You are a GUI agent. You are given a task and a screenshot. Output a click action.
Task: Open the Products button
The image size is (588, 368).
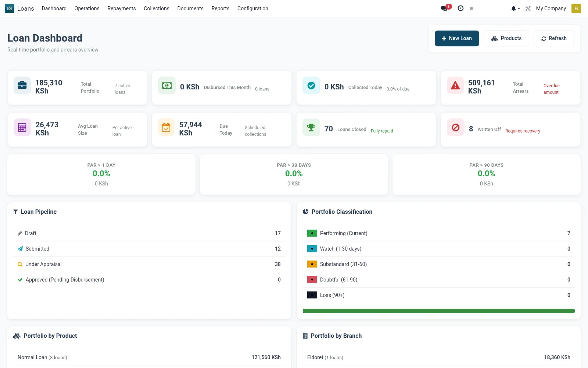(x=506, y=38)
